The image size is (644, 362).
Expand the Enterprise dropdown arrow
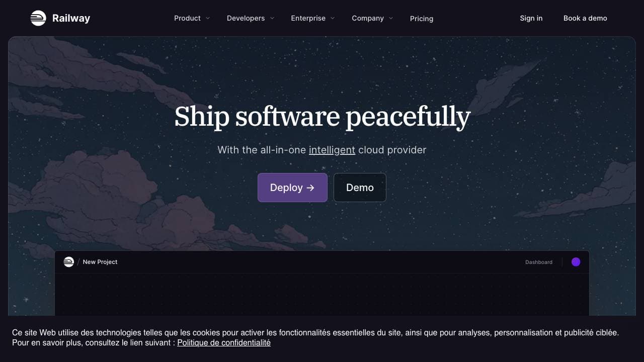pos(333,18)
